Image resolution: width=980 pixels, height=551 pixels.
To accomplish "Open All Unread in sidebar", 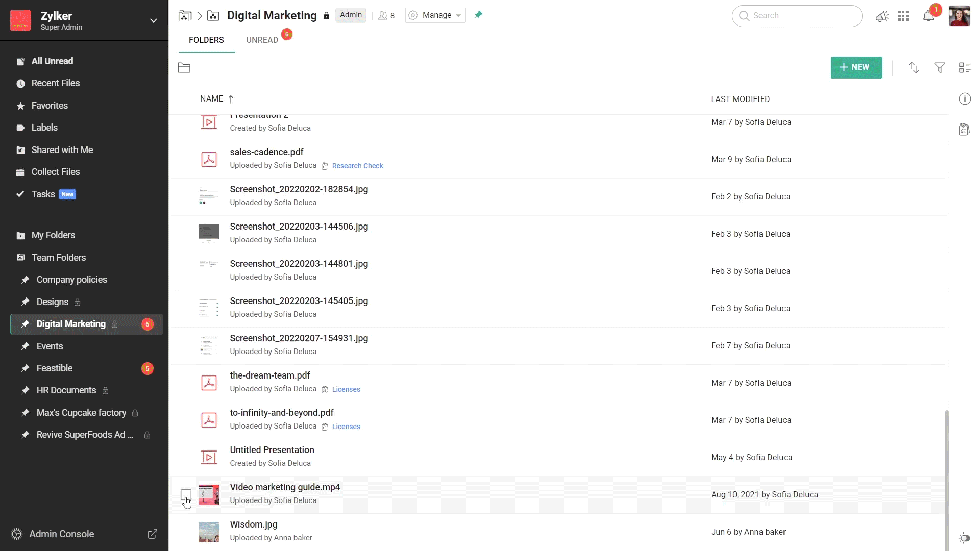I will pyautogui.click(x=52, y=61).
